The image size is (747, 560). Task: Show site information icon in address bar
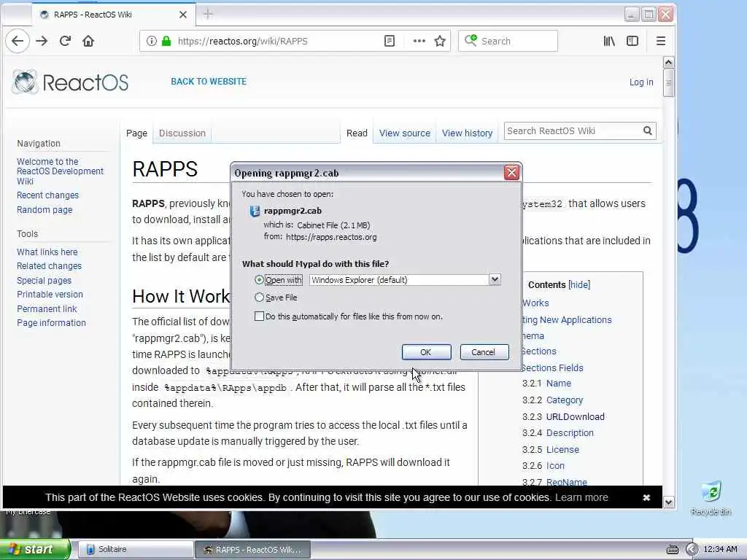point(152,41)
